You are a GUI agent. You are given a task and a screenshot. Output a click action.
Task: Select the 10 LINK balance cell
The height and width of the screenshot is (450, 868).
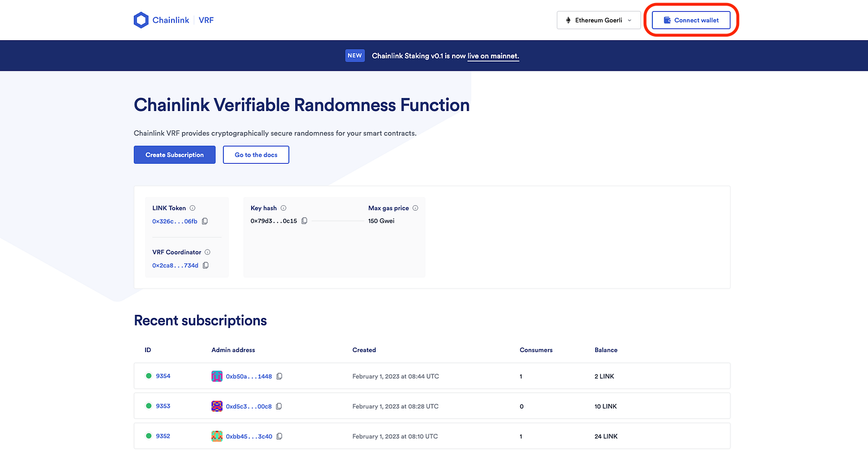[x=606, y=407]
